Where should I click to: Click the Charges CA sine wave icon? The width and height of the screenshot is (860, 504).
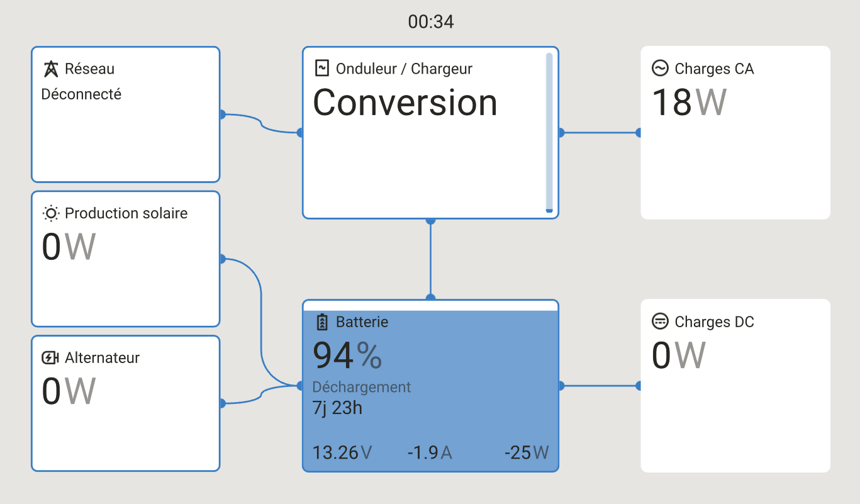click(x=660, y=68)
